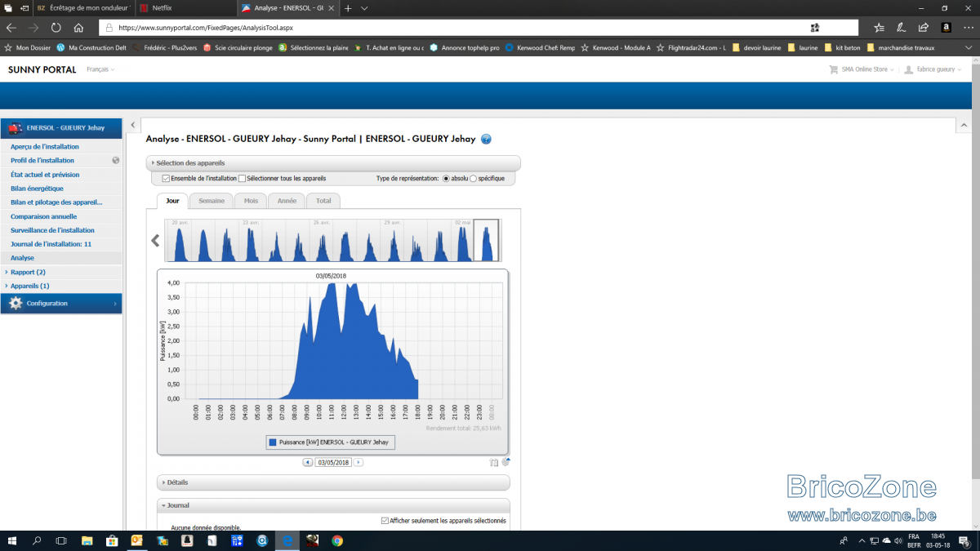Viewport: 980px width, 551px height.
Task: Switch to the Semaine tab
Action: point(212,201)
